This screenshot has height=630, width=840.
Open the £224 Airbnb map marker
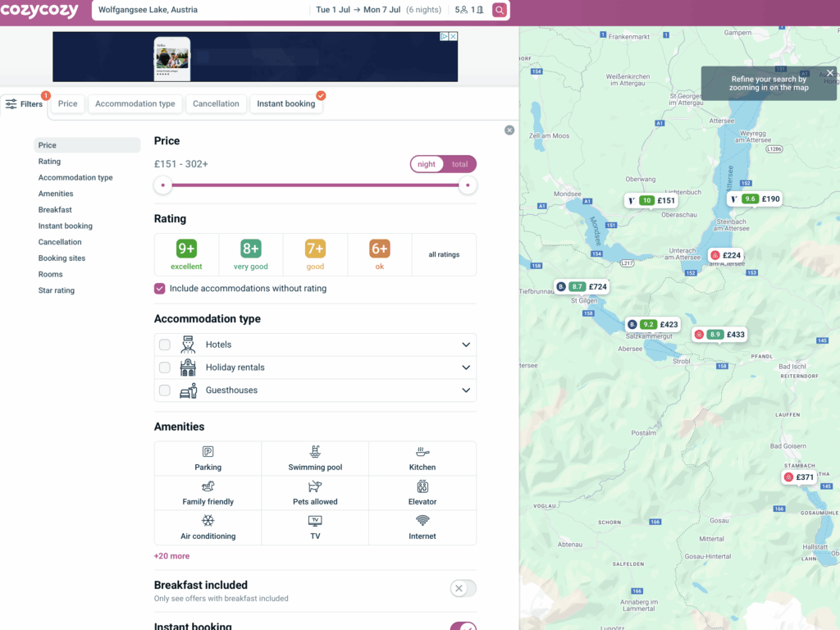[x=726, y=255]
